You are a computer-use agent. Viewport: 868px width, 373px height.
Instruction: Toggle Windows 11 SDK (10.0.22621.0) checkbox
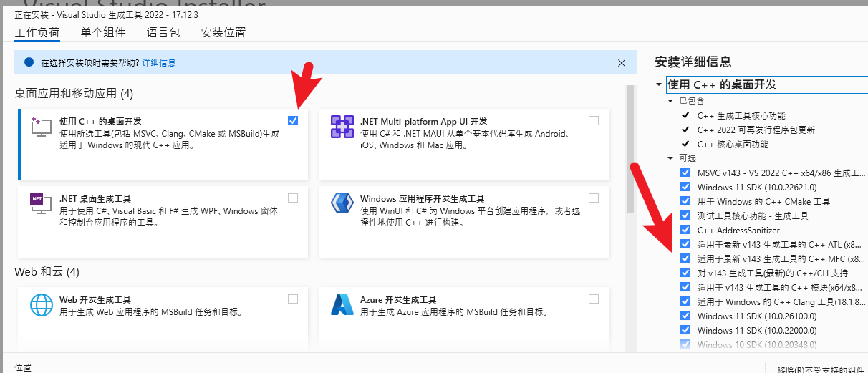(685, 187)
